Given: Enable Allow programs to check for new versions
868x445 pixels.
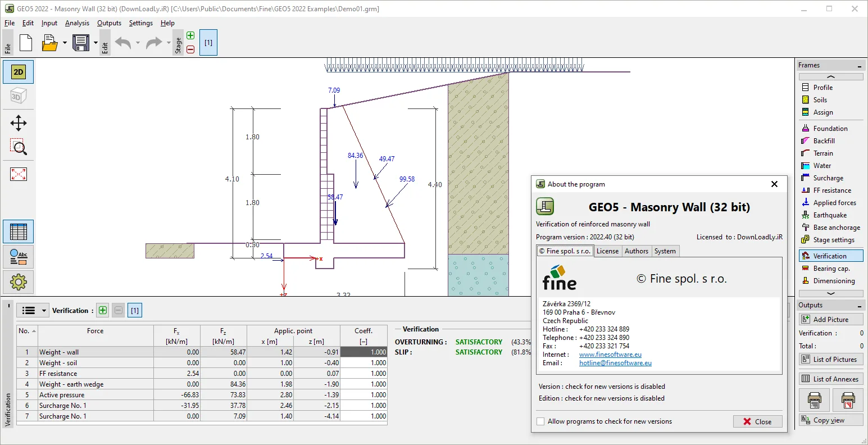Looking at the screenshot, I should pos(540,421).
